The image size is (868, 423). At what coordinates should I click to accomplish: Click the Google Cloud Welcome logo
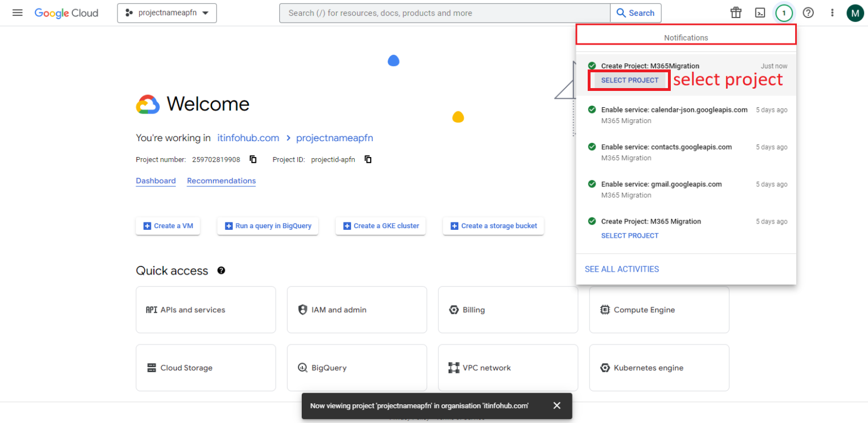point(148,104)
